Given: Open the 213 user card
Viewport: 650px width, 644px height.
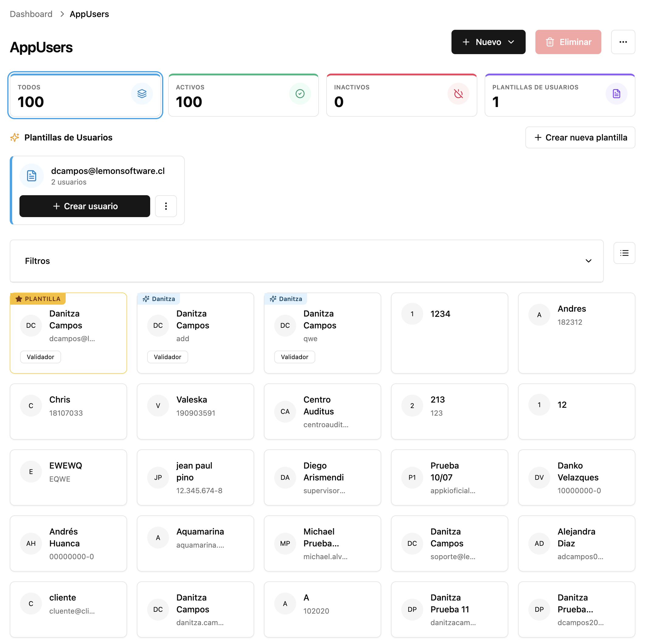Looking at the screenshot, I should tap(449, 411).
